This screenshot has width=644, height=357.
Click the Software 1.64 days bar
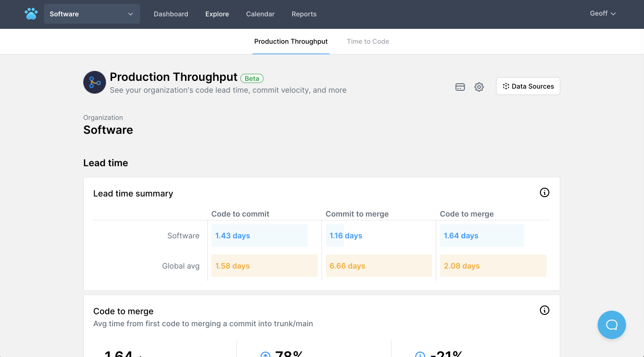[481, 235]
